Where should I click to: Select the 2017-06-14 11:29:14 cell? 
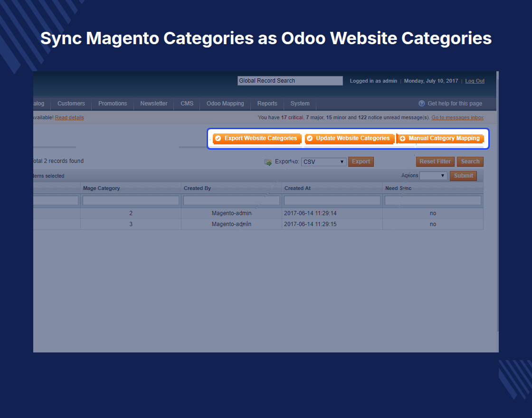332,213
